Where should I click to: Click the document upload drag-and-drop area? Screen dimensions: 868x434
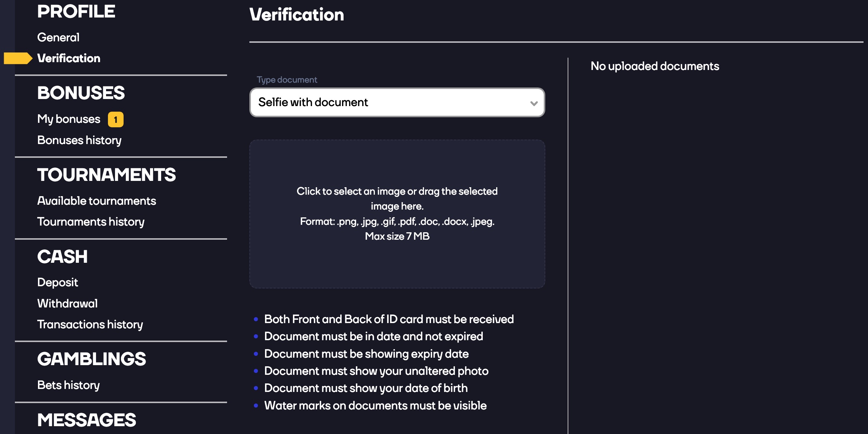tap(398, 214)
